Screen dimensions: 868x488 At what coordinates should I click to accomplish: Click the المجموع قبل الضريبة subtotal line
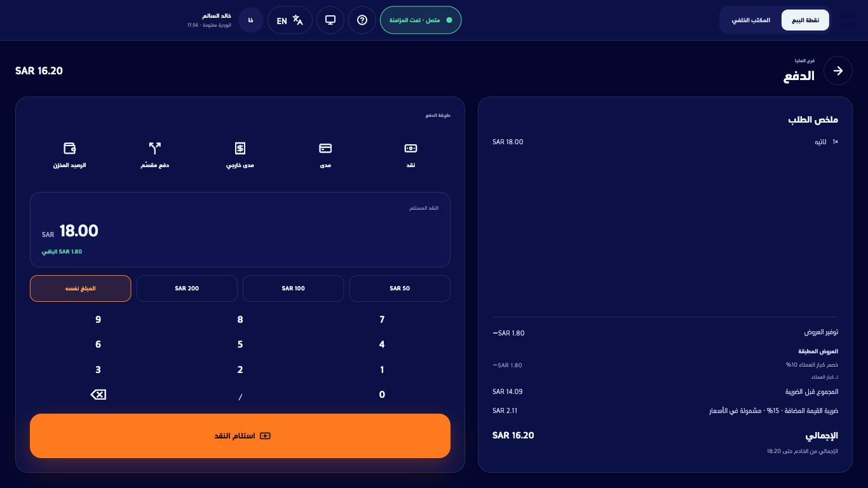click(x=665, y=391)
